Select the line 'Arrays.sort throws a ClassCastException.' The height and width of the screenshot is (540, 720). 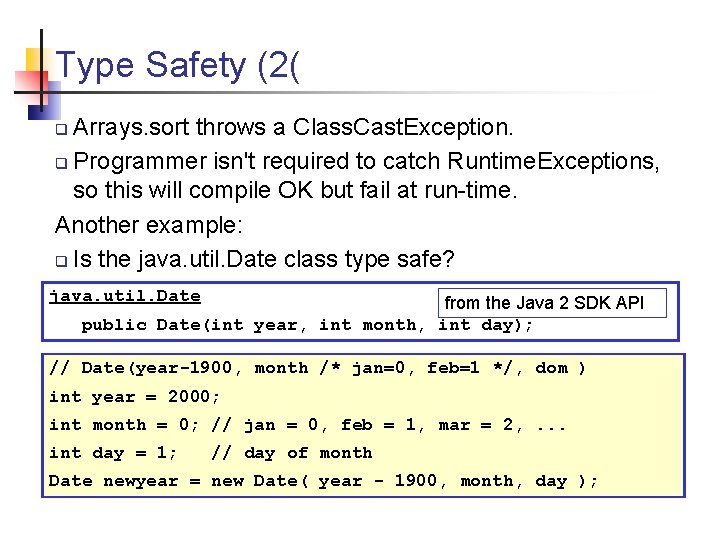[293, 127]
